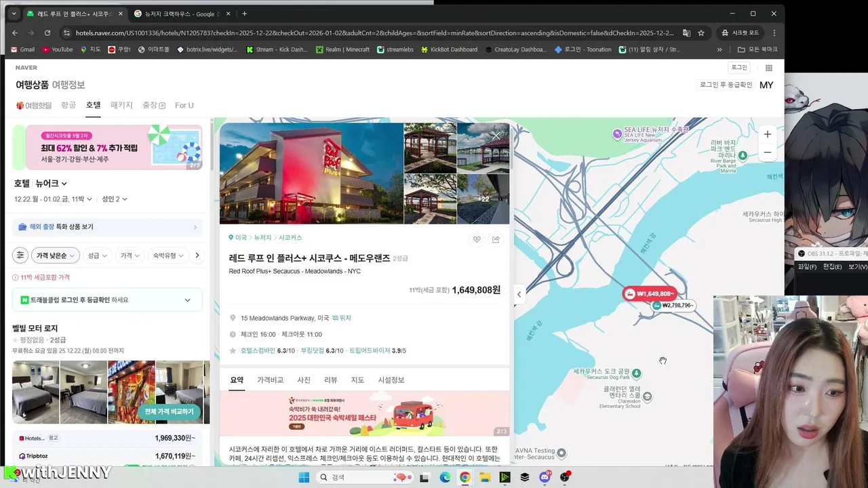This screenshot has height=488, width=868.
Task: Select the 패키지 travel tab
Action: coord(121,105)
